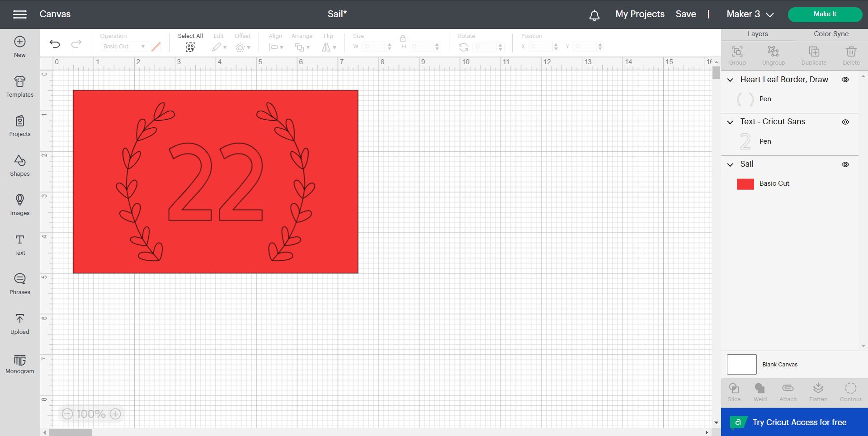
Task: Click the Weld icon
Action: pyautogui.click(x=760, y=391)
